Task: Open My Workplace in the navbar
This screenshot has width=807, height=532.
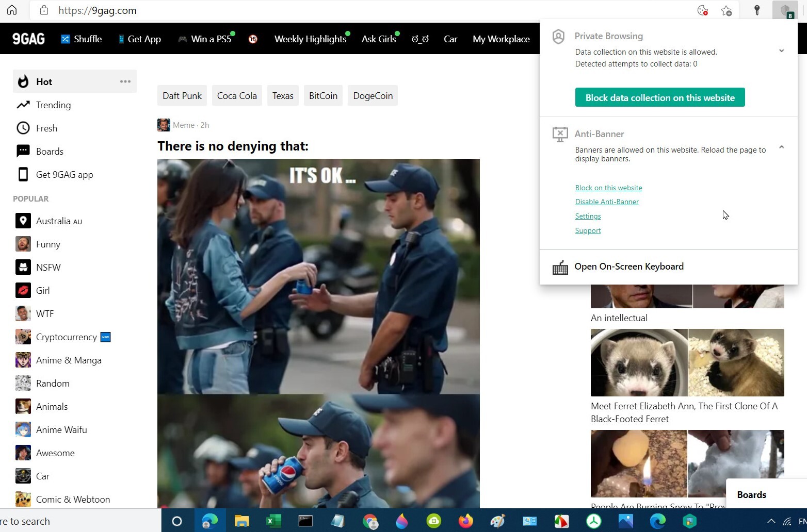Action: (x=501, y=39)
